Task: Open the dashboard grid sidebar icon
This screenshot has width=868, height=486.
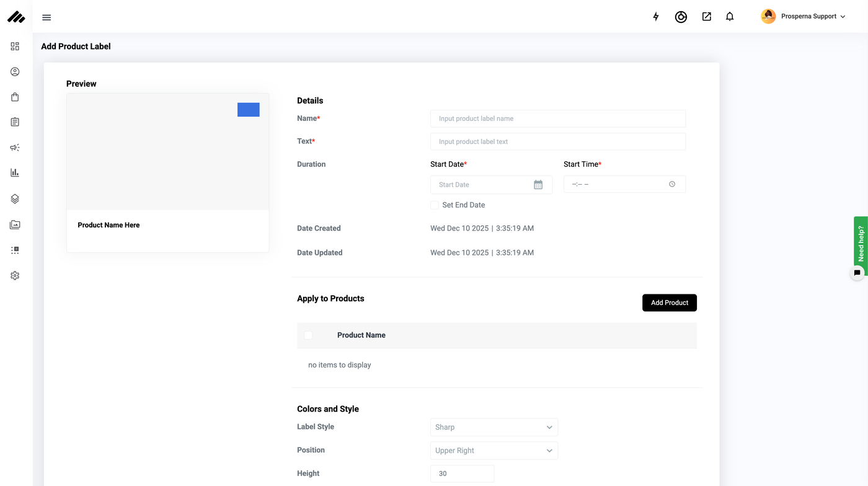Action: tap(15, 46)
